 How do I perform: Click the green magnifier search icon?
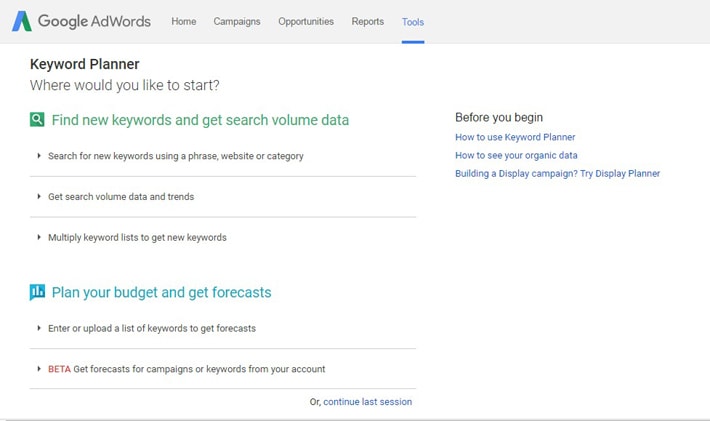[x=37, y=120]
